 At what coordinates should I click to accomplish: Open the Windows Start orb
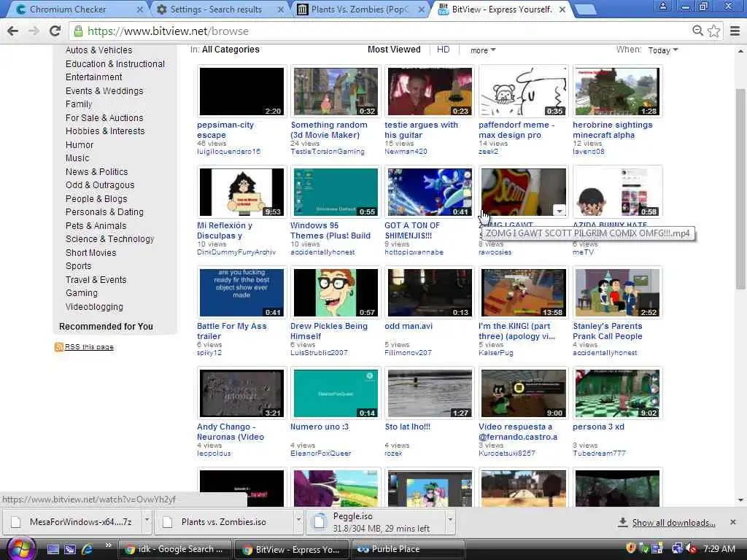click(x=20, y=548)
